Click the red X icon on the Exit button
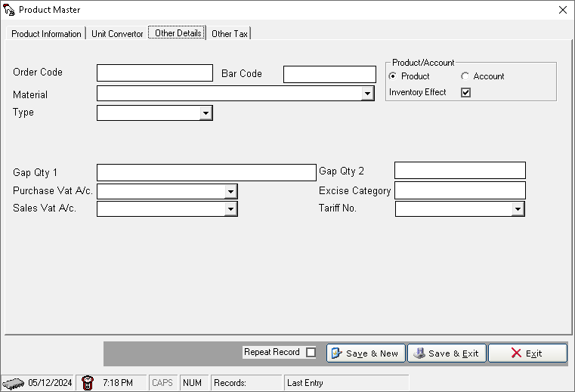Screen dimensions: 575x392 (x=516, y=353)
